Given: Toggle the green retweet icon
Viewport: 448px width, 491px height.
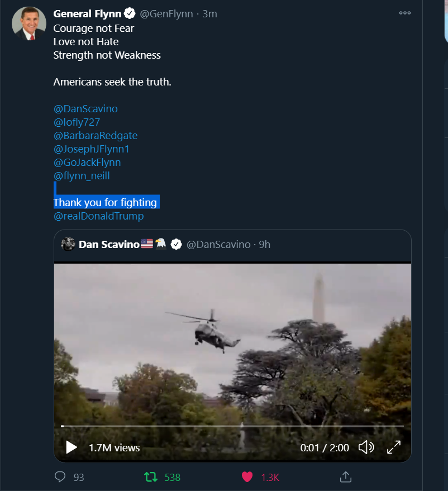Looking at the screenshot, I should [151, 477].
